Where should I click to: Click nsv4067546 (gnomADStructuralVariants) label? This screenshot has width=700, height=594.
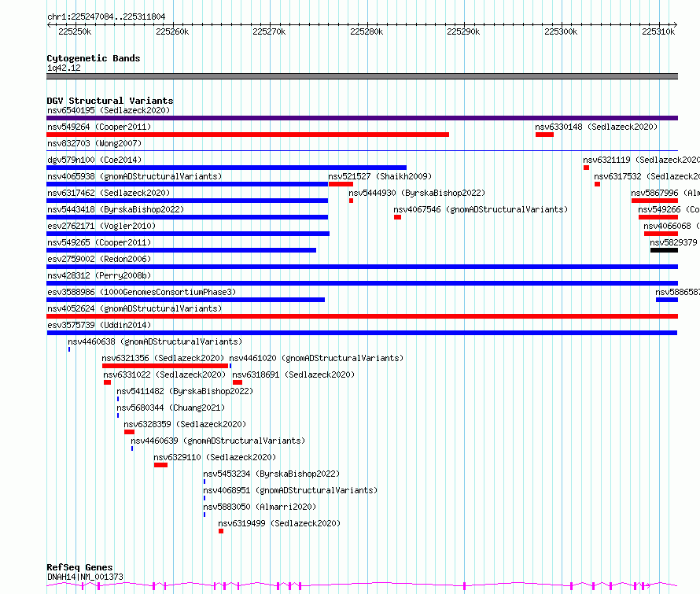(481, 209)
